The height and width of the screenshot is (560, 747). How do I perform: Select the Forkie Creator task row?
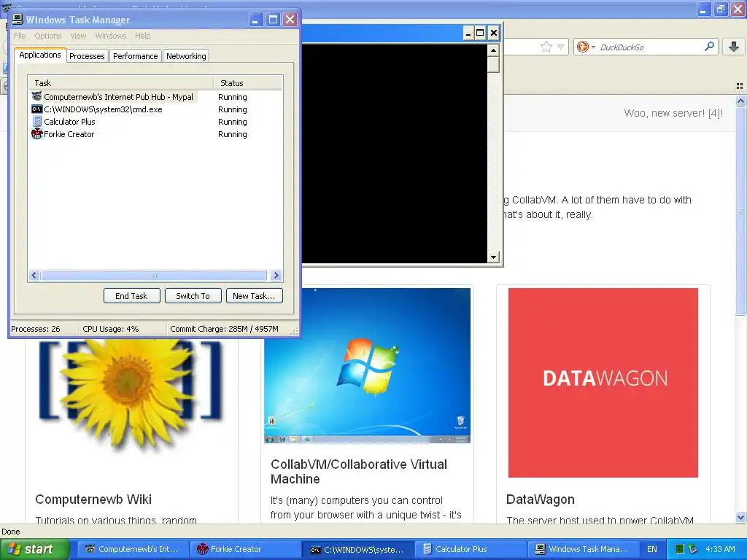155,134
